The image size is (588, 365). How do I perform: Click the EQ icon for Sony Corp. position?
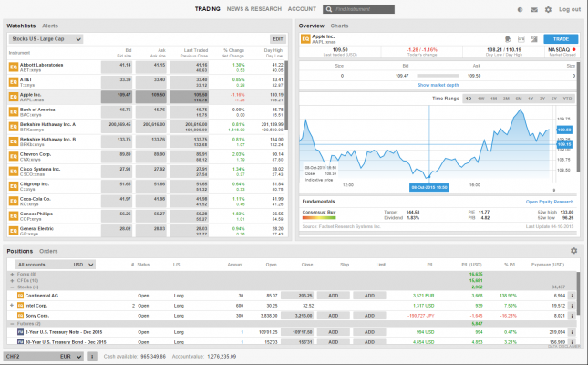21,316
